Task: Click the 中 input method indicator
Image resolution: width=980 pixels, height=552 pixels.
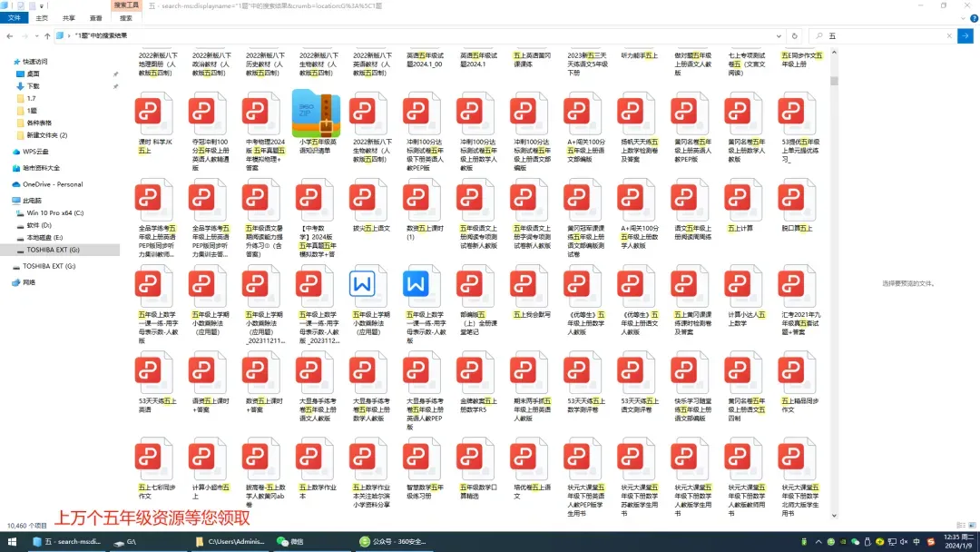Action: click(916, 542)
